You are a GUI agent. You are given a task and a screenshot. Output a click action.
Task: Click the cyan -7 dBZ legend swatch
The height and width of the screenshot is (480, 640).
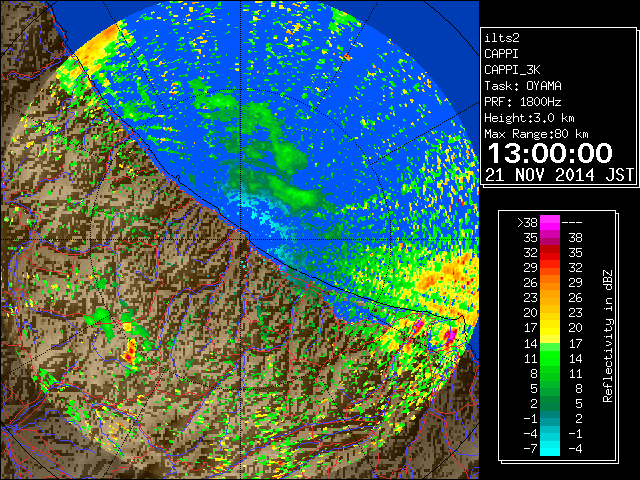click(550, 448)
